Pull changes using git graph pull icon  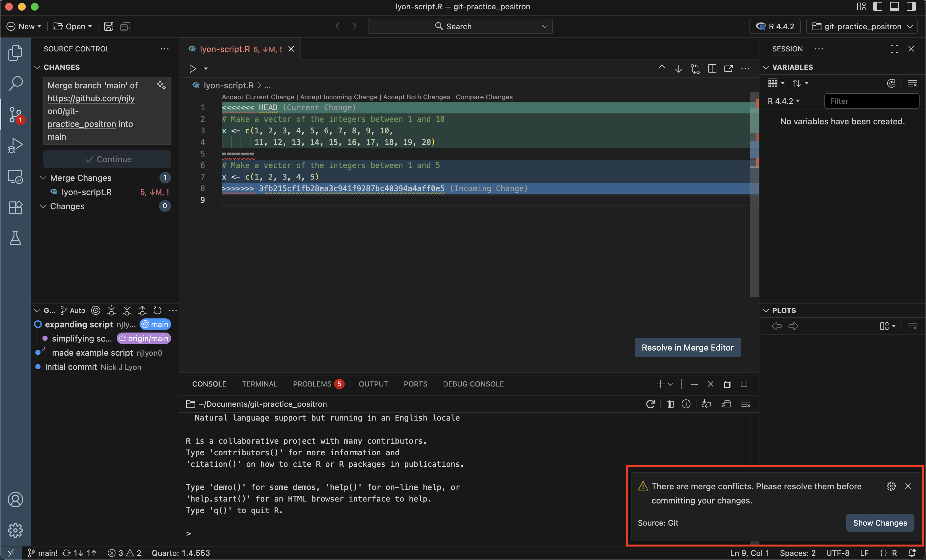pos(127,310)
